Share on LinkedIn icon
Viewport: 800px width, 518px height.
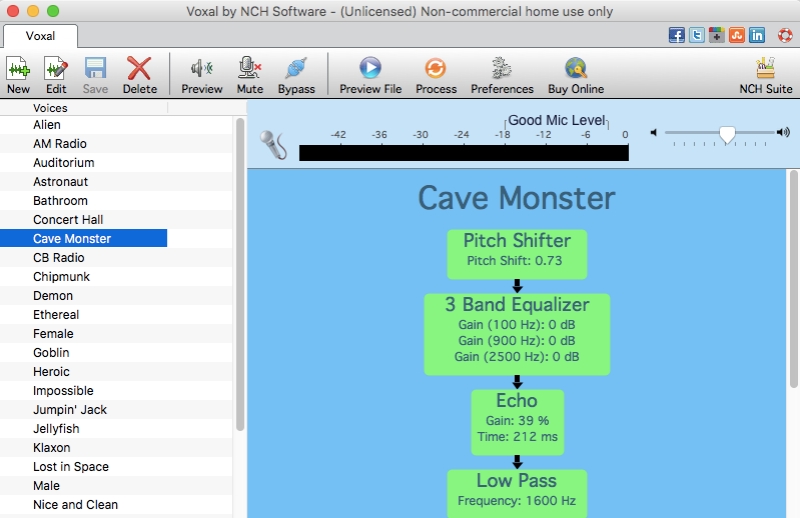[x=757, y=35]
